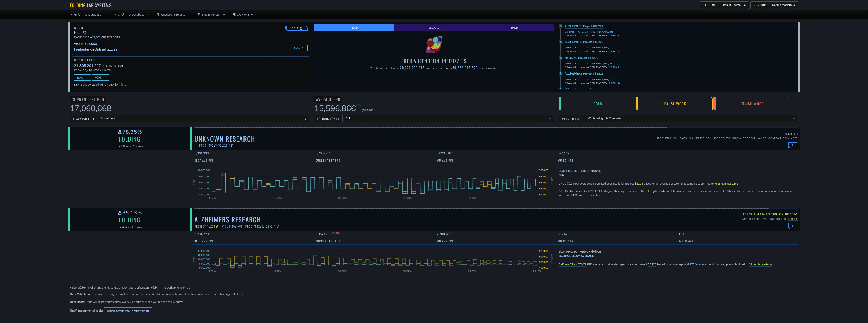Open the GPU PPD Database menu
The width and height of the screenshot is (868, 323).
coord(88,15)
